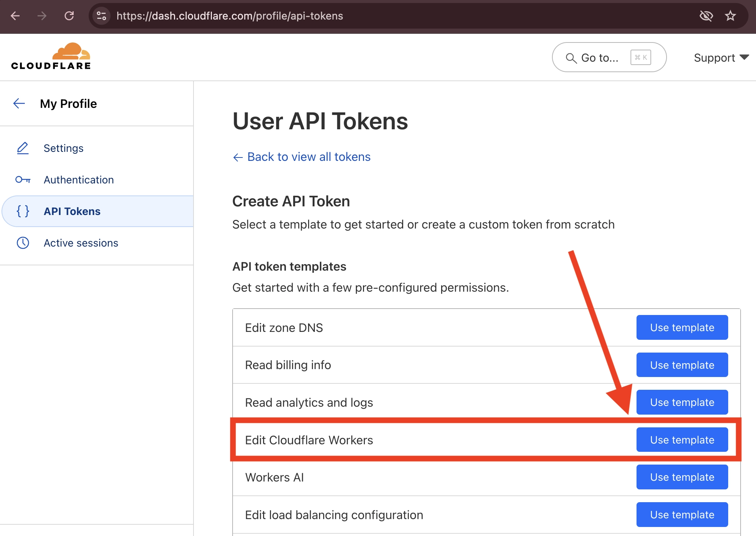Screen dimensions: 756x536
Task: Click the clock icon beside Active sessions
Action: 23,243
